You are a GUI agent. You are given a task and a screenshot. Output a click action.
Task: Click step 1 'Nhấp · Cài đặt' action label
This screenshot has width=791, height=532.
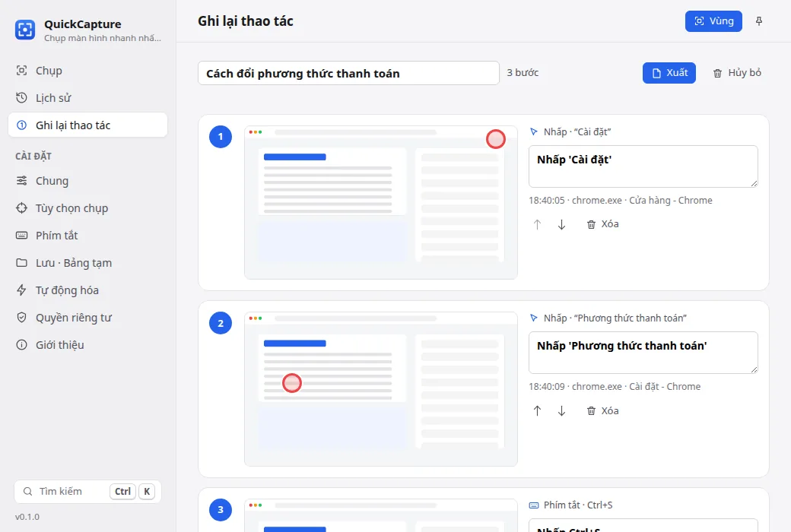577,131
